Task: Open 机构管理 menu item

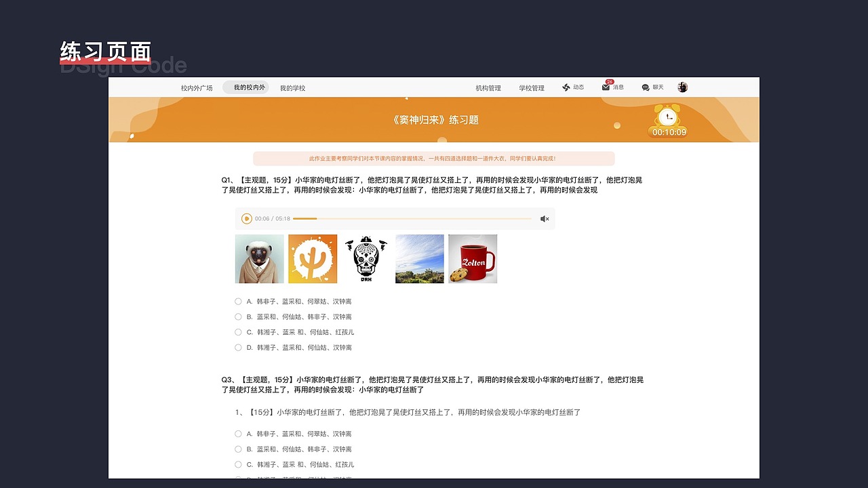Action: pos(488,88)
